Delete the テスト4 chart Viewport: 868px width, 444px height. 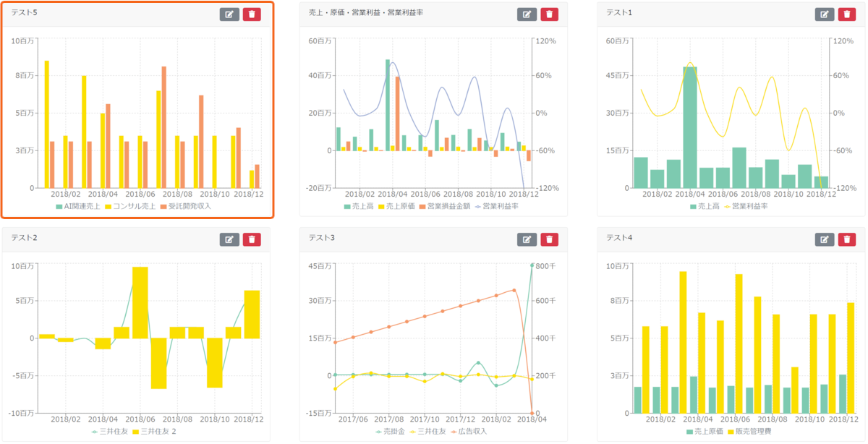[x=847, y=239]
